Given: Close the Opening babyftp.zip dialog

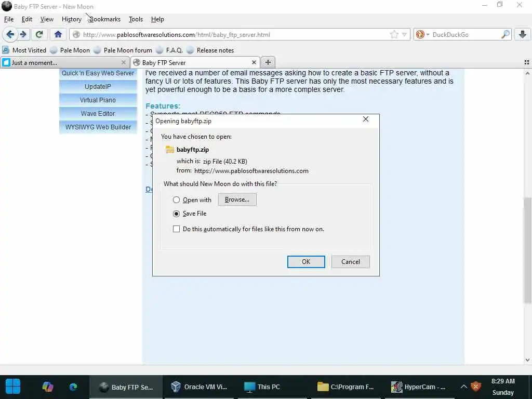Looking at the screenshot, I should point(365,119).
